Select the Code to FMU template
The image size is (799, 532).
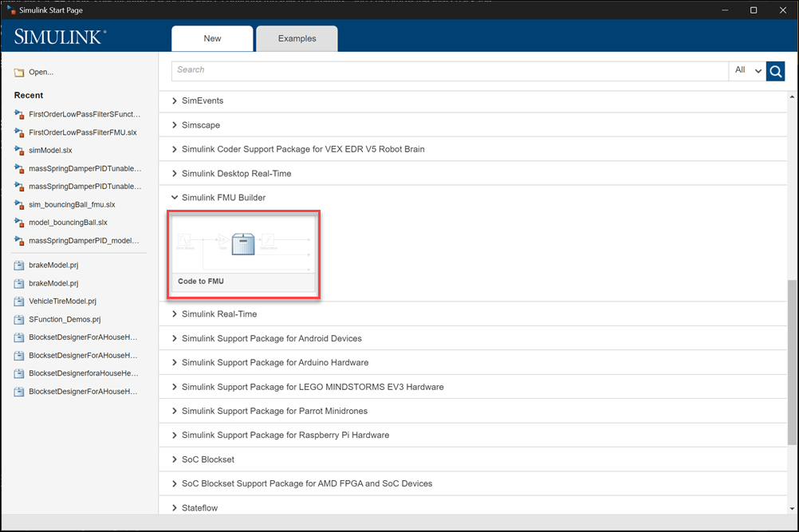tap(243, 254)
